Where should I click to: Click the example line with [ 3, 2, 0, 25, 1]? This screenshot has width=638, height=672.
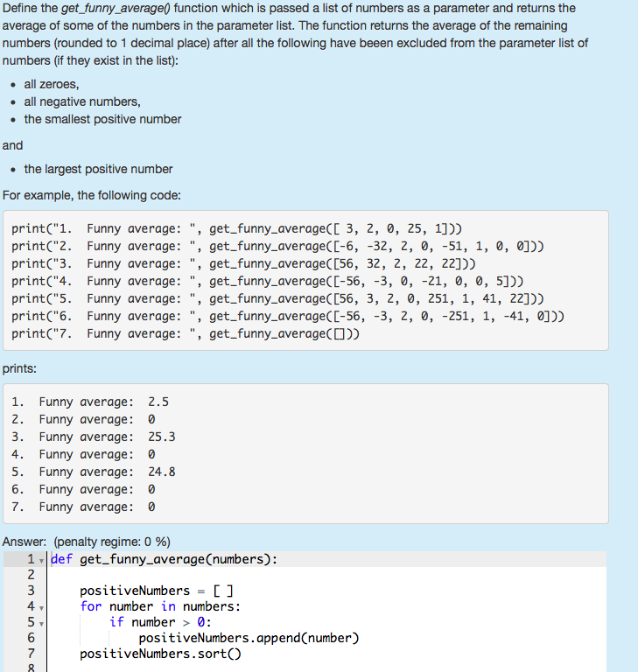click(x=236, y=229)
